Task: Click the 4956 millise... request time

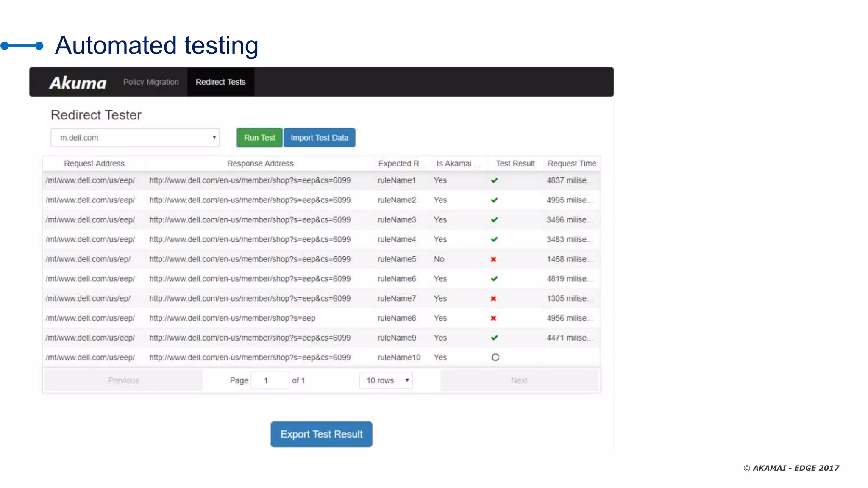Action: click(570, 318)
